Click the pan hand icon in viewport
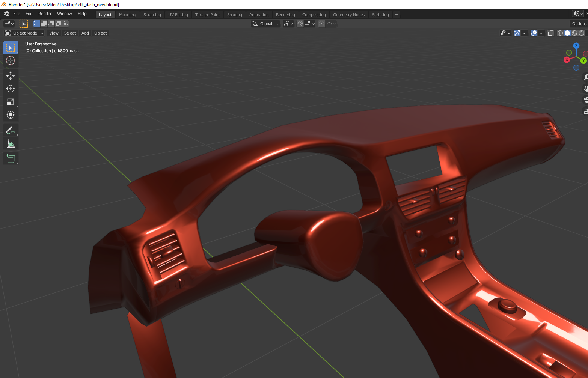 585,89
